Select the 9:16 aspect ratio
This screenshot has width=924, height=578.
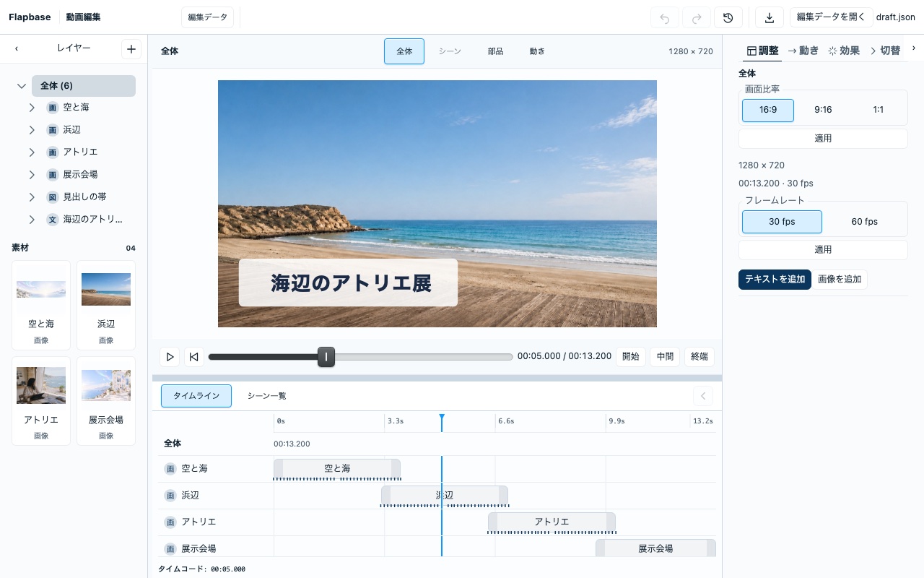click(x=823, y=110)
